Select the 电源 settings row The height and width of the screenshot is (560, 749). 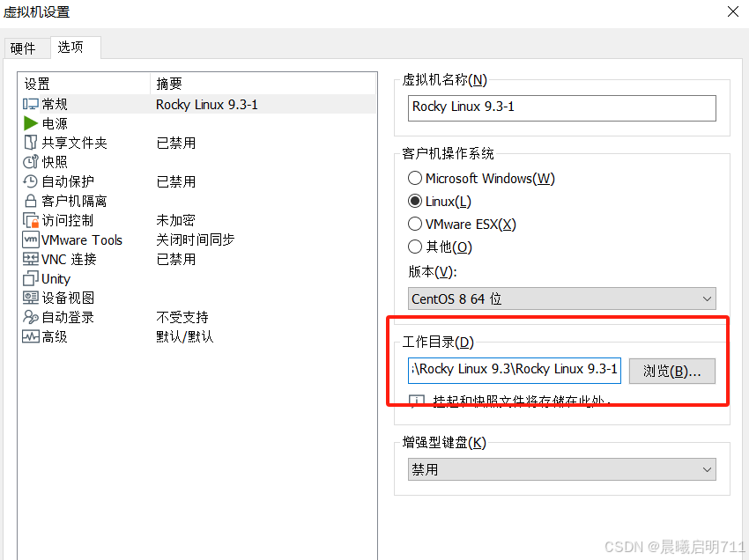(55, 123)
